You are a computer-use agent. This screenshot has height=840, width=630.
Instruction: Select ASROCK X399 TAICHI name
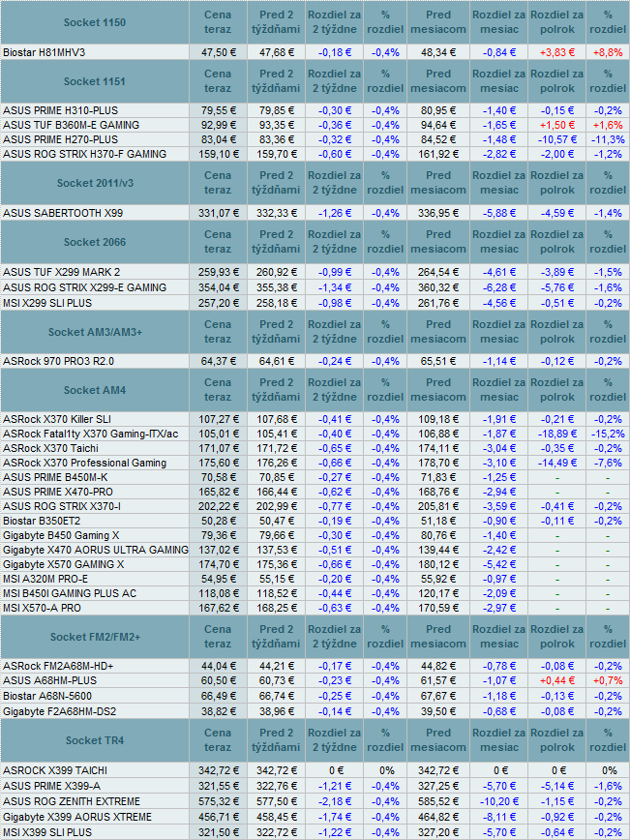click(x=55, y=770)
